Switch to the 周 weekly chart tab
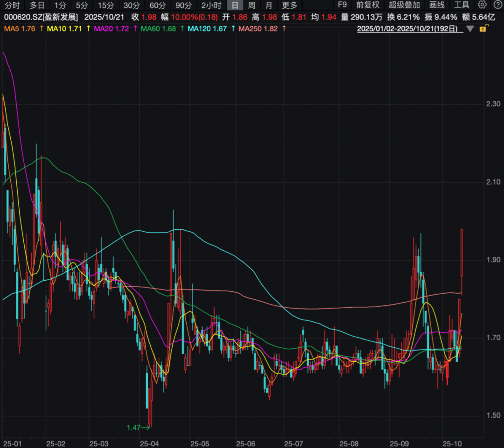Viewport: 504px width, 448px height. [252, 6]
